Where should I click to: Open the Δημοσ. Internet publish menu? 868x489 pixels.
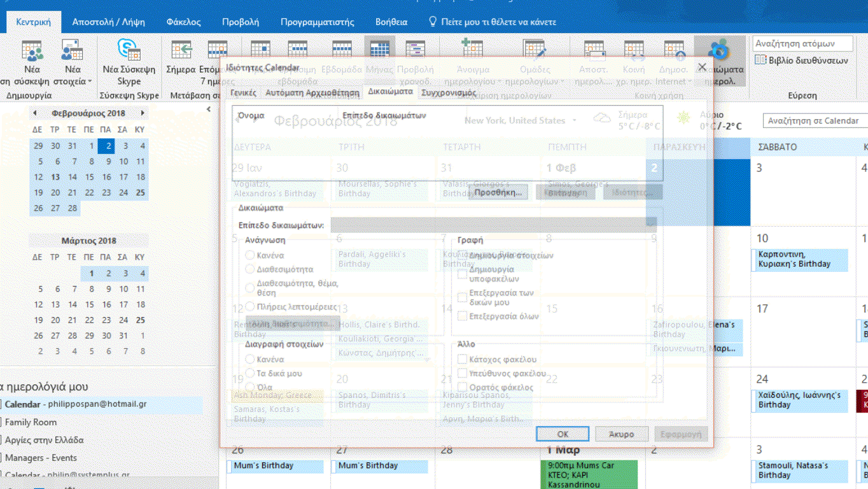pyautogui.click(x=673, y=62)
